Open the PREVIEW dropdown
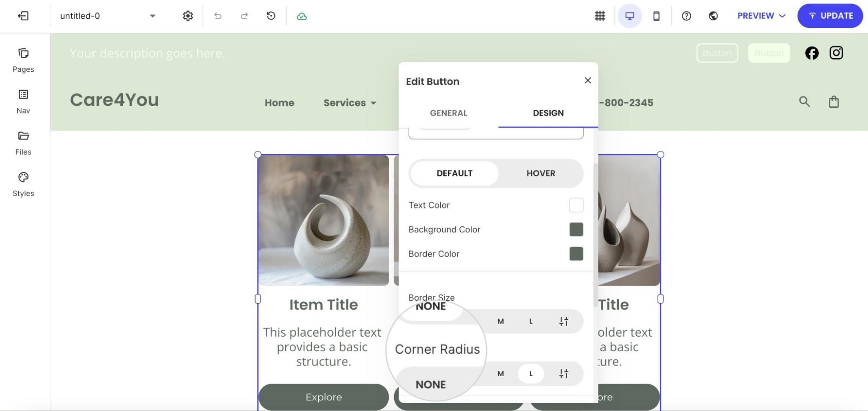 762,16
